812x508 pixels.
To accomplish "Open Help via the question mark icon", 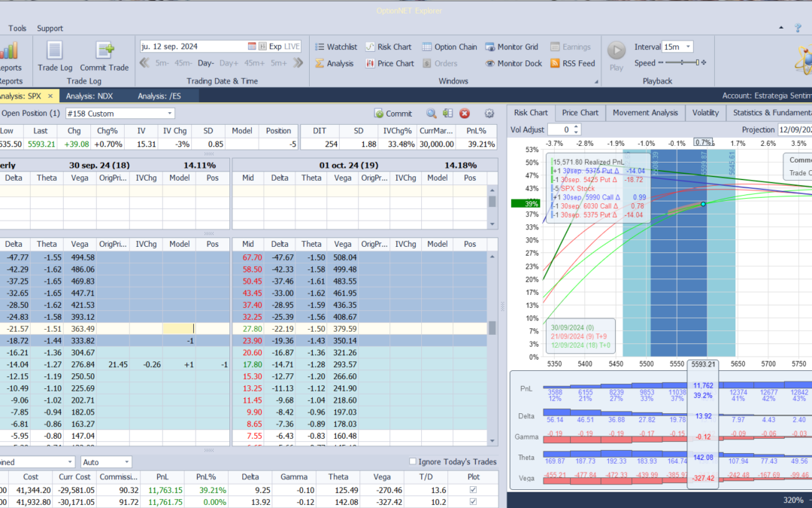I will coord(798,28).
